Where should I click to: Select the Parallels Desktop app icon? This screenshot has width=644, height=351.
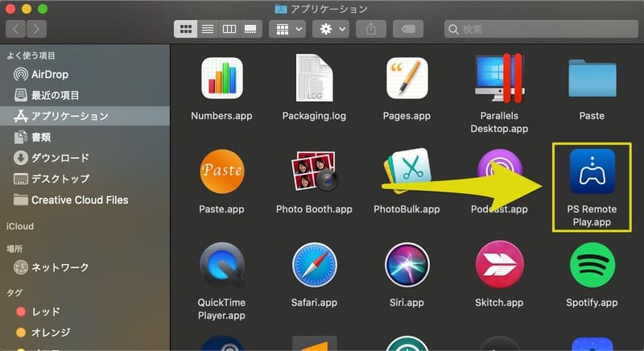(x=499, y=78)
